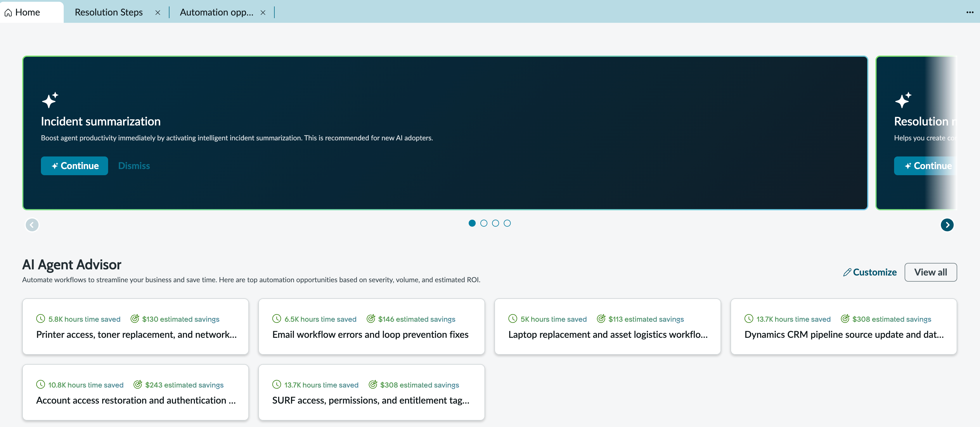The height and width of the screenshot is (427, 980).
Task: Click the clock icon beside 5K hours
Action: tap(513, 318)
